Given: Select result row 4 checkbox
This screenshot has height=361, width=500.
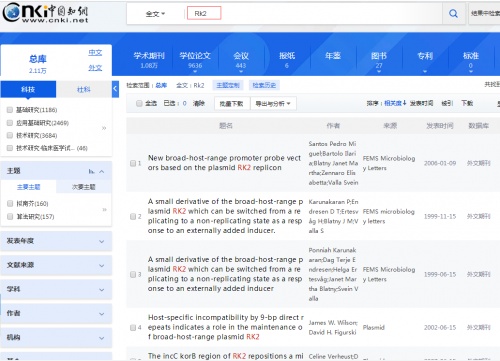Looking at the screenshot, I should click(x=133, y=327).
